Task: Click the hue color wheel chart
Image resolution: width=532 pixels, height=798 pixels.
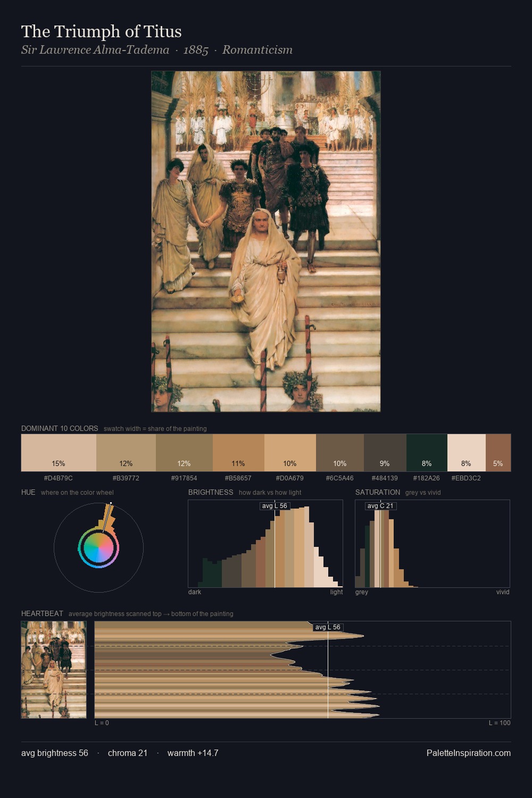Action: (x=98, y=547)
